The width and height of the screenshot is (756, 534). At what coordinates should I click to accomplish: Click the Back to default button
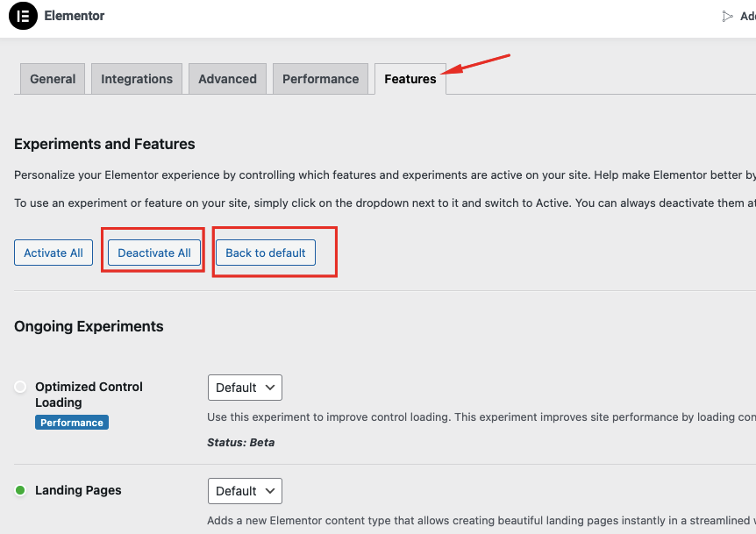pyautogui.click(x=265, y=252)
